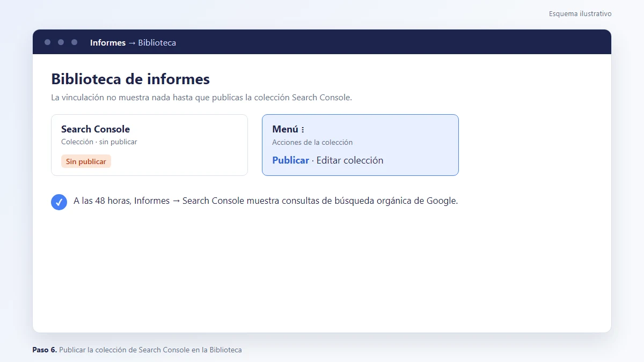Click the third window control dot
The height and width of the screenshot is (362, 644).
point(74,42)
